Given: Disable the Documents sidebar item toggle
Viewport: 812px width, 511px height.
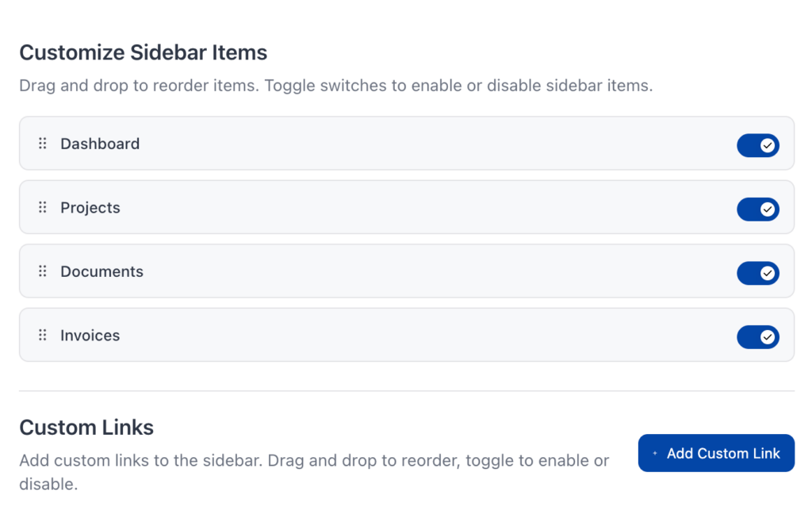Looking at the screenshot, I should point(758,273).
